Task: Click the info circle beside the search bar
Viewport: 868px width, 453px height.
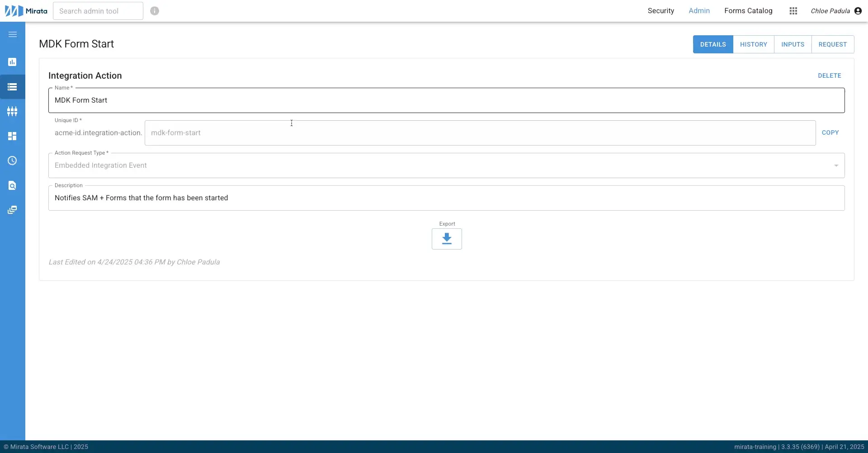Action: pyautogui.click(x=155, y=10)
